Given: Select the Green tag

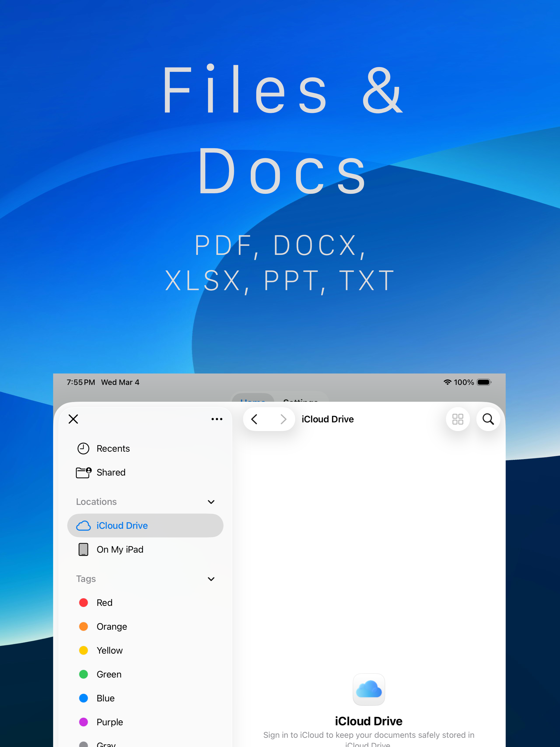Looking at the screenshot, I should 145,675.
